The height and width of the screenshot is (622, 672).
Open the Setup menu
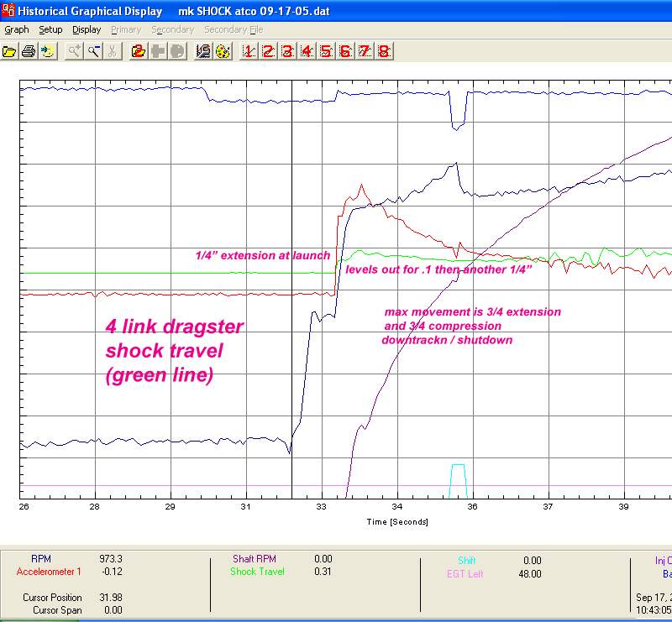(50, 29)
